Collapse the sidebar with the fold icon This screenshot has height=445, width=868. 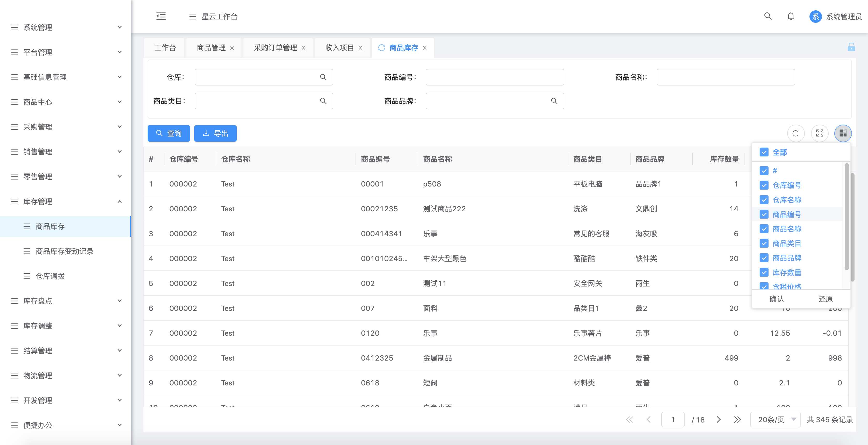161,16
